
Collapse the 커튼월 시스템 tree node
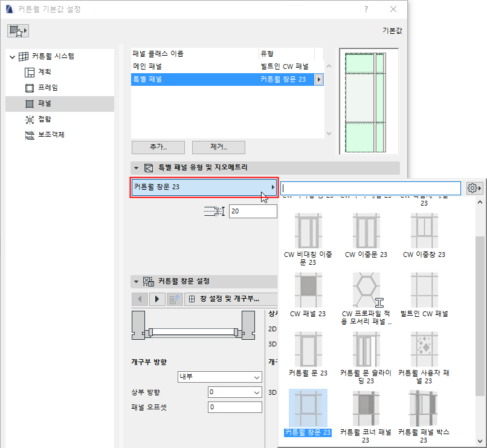click(11, 57)
